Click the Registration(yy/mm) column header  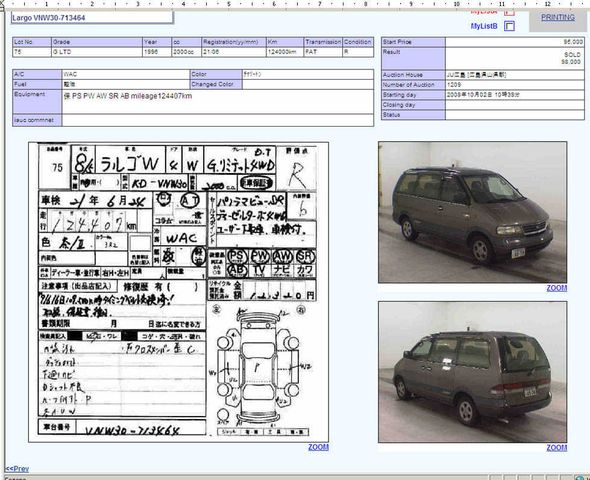pos(234,42)
